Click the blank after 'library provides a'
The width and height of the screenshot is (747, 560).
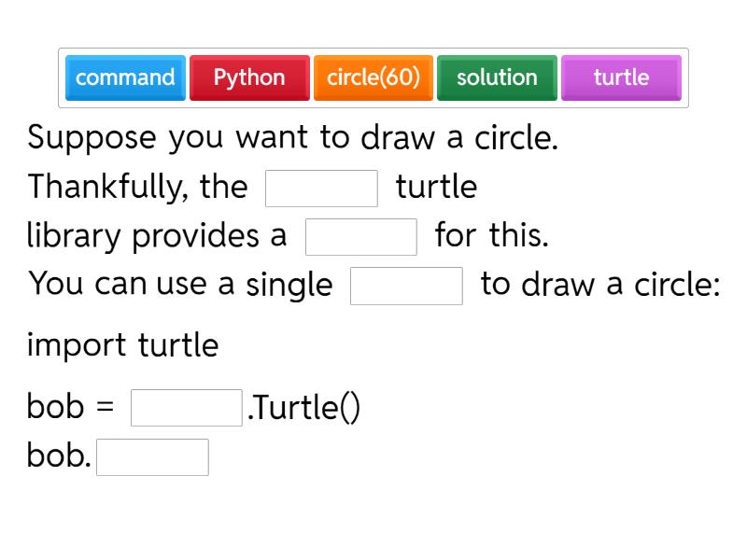point(361,237)
